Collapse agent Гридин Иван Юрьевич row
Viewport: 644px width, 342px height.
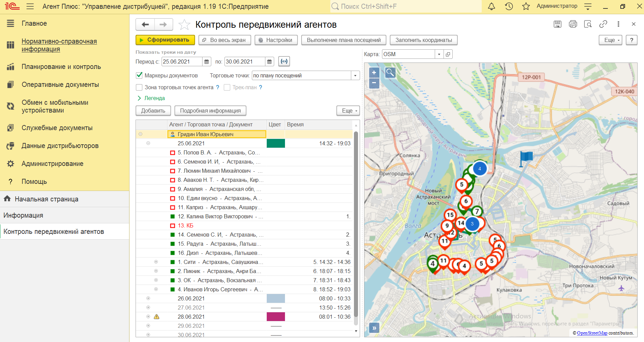(x=140, y=134)
